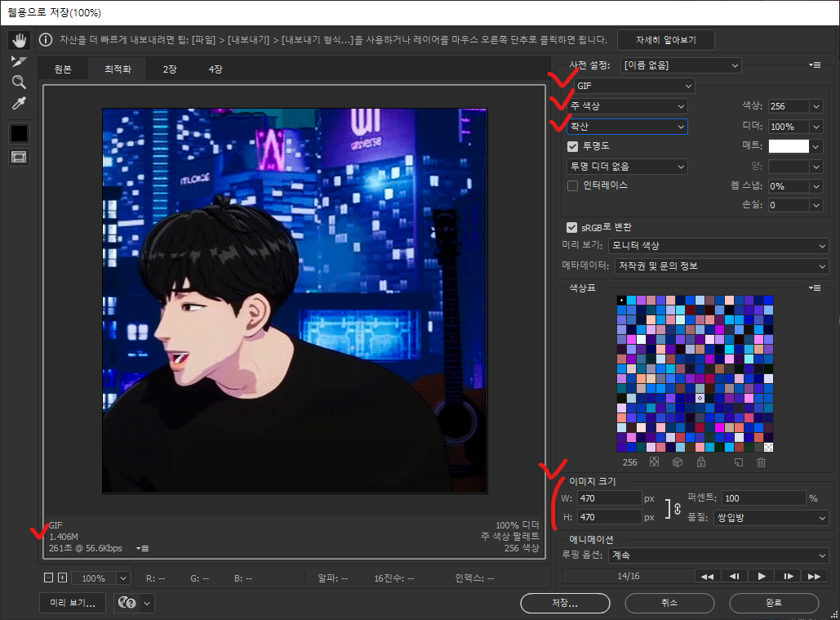Select the Eyedropper tool
This screenshot has width=840, height=620.
[20, 103]
